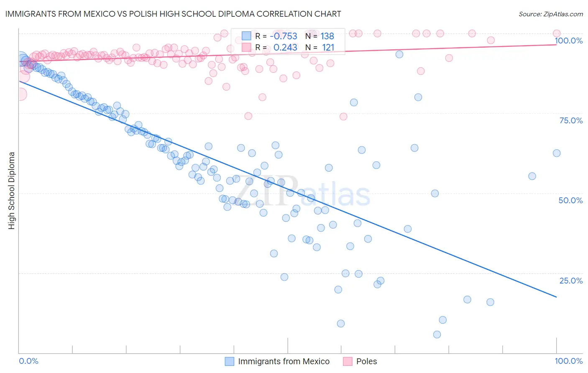Click the N = 138 sample count
This screenshot has width=588, height=373.
[320, 36]
